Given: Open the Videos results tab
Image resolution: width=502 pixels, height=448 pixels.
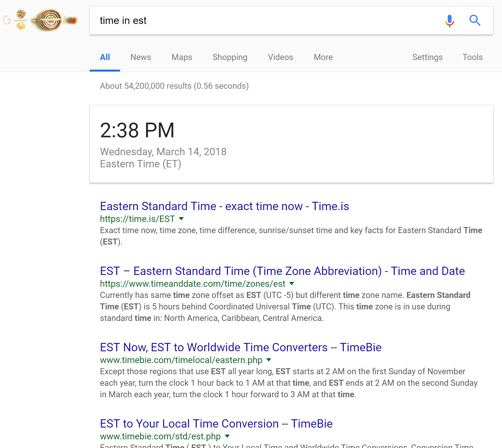Looking at the screenshot, I should tap(280, 57).
